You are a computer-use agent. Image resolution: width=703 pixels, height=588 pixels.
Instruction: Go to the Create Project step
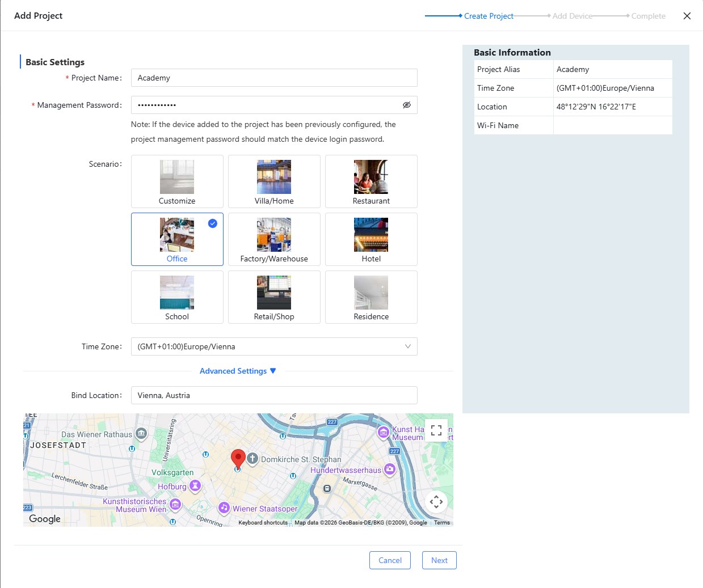click(x=489, y=16)
